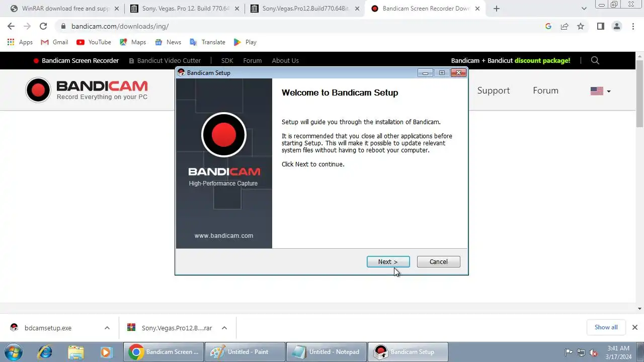Open Maps bookmark

pyautogui.click(x=133, y=42)
